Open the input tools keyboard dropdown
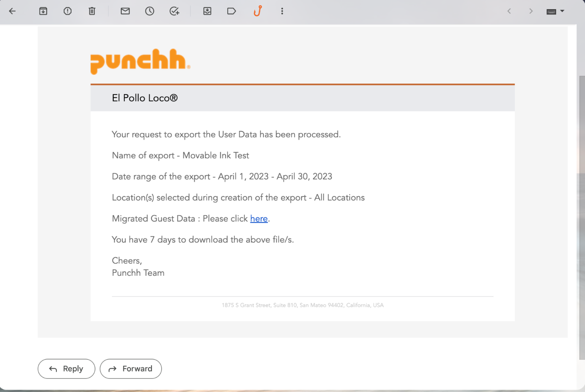The height and width of the screenshot is (392, 585). (555, 12)
